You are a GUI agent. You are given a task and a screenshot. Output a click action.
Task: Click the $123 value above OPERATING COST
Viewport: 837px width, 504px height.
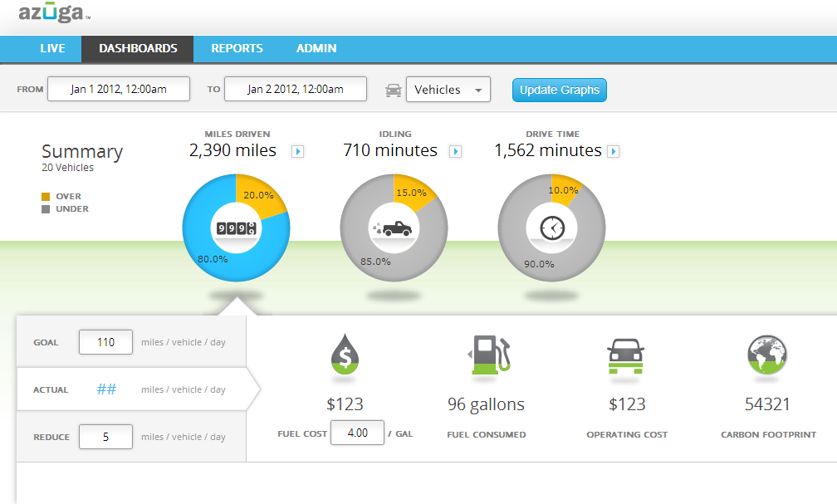(x=627, y=404)
